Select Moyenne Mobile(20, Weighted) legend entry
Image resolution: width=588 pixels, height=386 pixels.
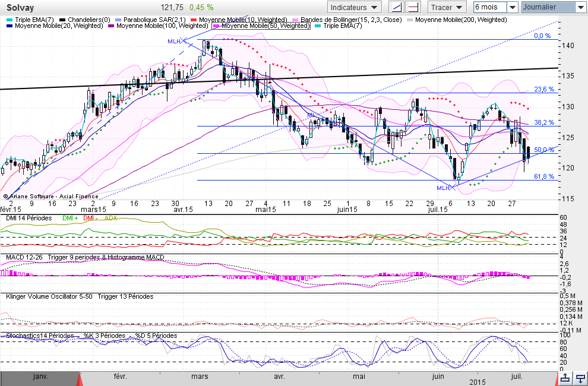pos(55,26)
